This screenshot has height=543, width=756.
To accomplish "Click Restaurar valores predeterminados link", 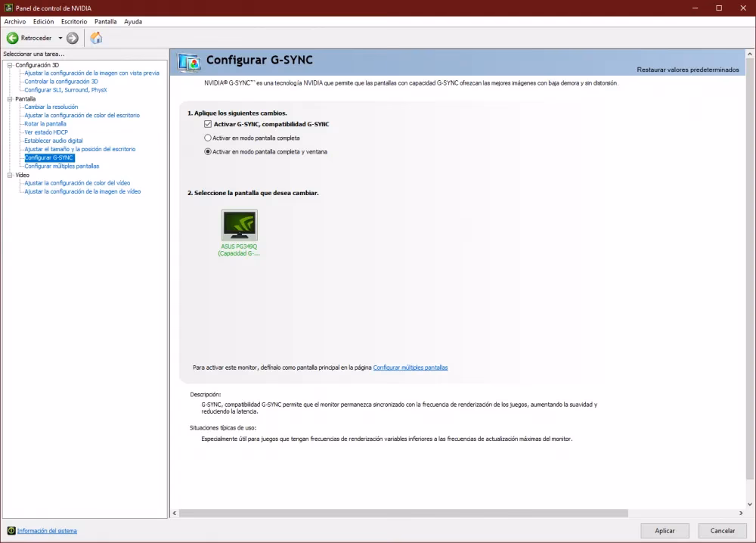I will pos(687,70).
